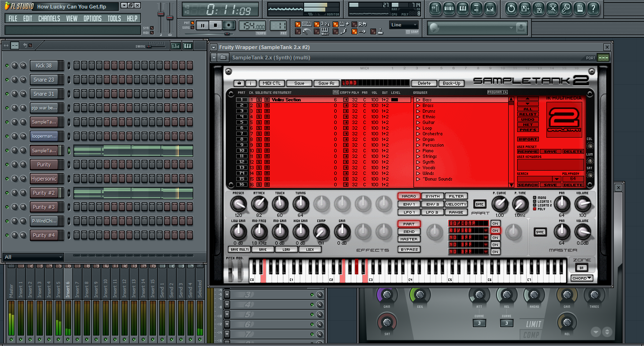
Task: Click the SampleTank search input field
Action: point(534,179)
